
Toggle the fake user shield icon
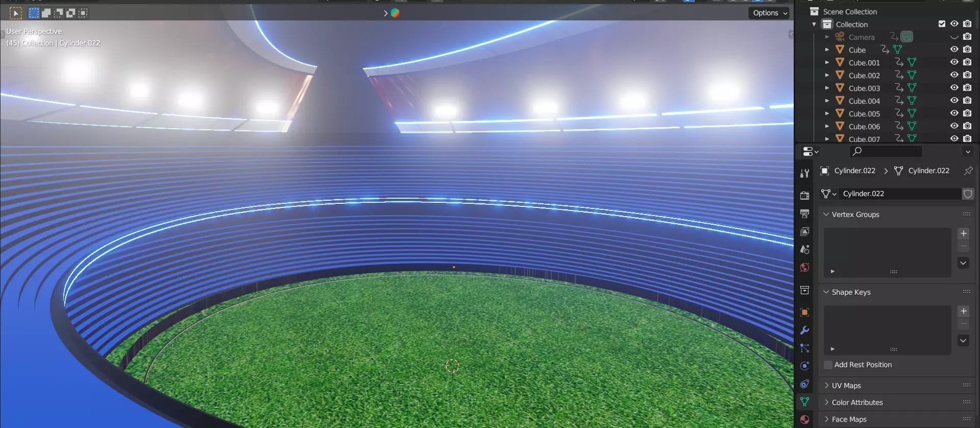tap(968, 194)
